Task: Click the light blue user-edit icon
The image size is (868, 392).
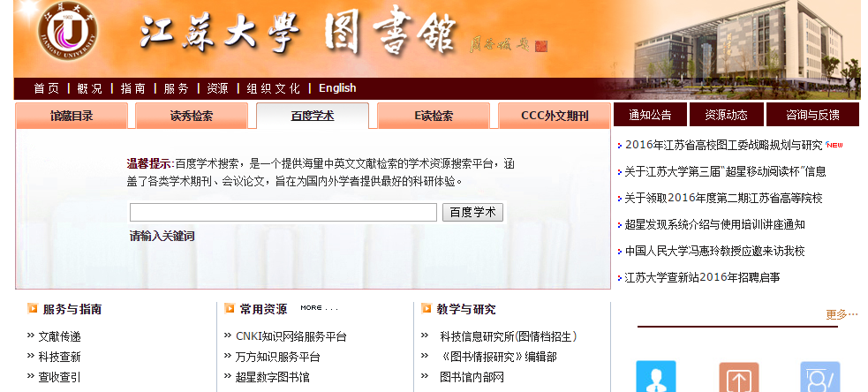Action: pyautogui.click(x=819, y=377)
